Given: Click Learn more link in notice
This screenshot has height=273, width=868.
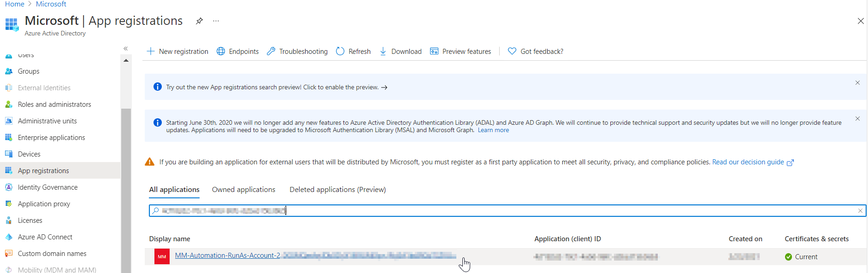Looking at the screenshot, I should [493, 130].
